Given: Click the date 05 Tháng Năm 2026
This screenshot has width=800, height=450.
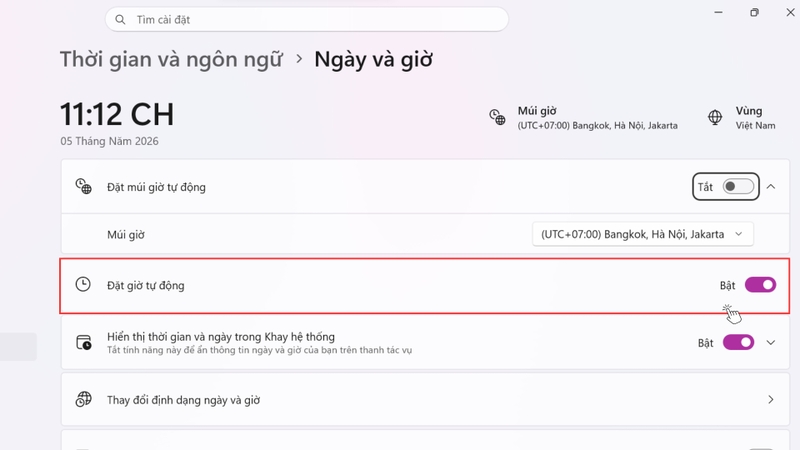Looking at the screenshot, I should [x=109, y=141].
